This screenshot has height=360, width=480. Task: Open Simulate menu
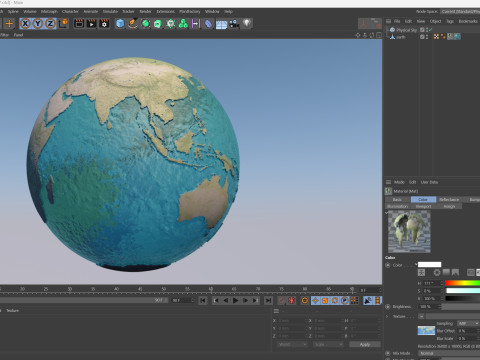110,11
